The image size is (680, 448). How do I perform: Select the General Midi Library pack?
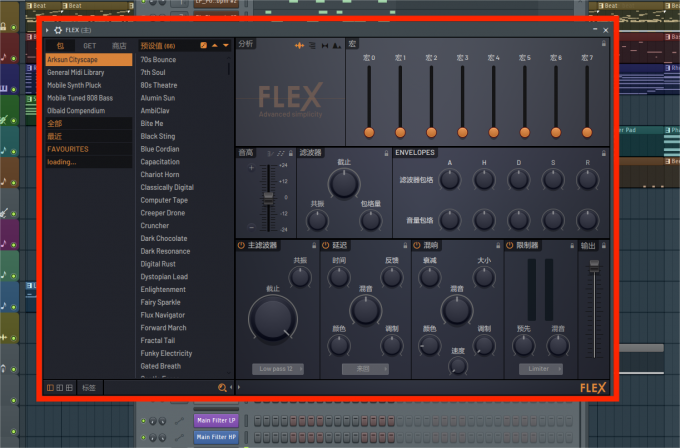coord(89,72)
